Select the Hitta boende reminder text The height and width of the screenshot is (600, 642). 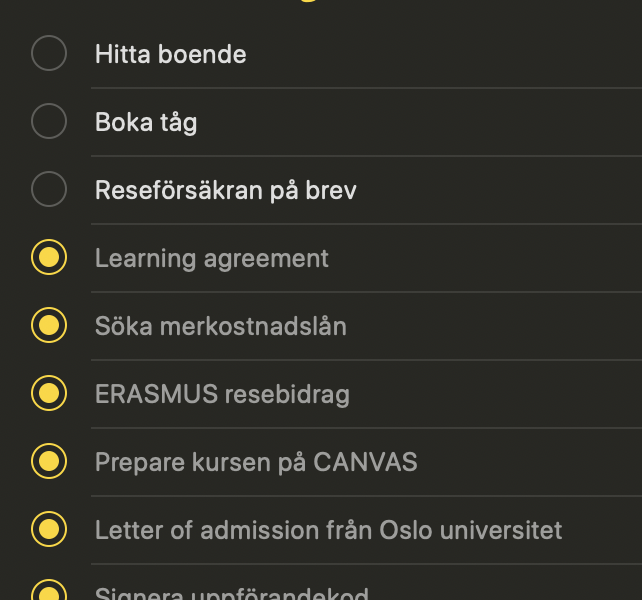tap(171, 54)
